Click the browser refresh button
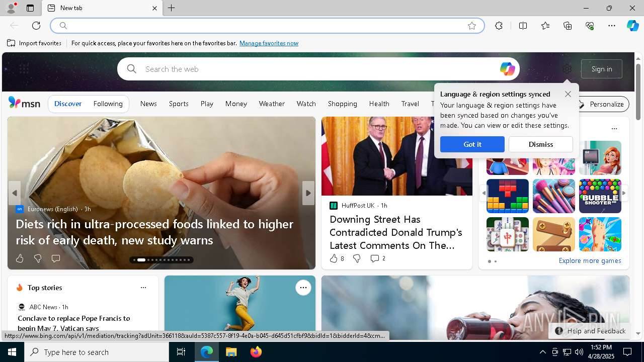The width and height of the screenshot is (644, 362). coord(36,26)
